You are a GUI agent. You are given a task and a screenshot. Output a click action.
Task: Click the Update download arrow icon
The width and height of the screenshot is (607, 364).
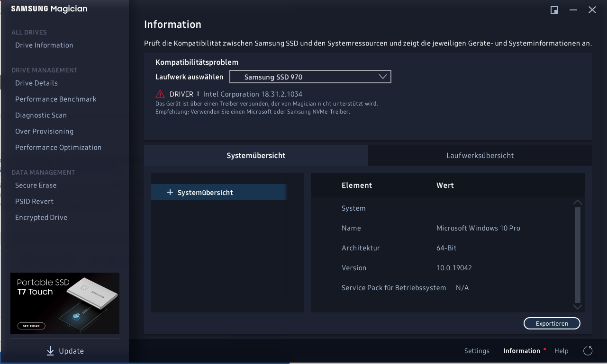(x=50, y=351)
